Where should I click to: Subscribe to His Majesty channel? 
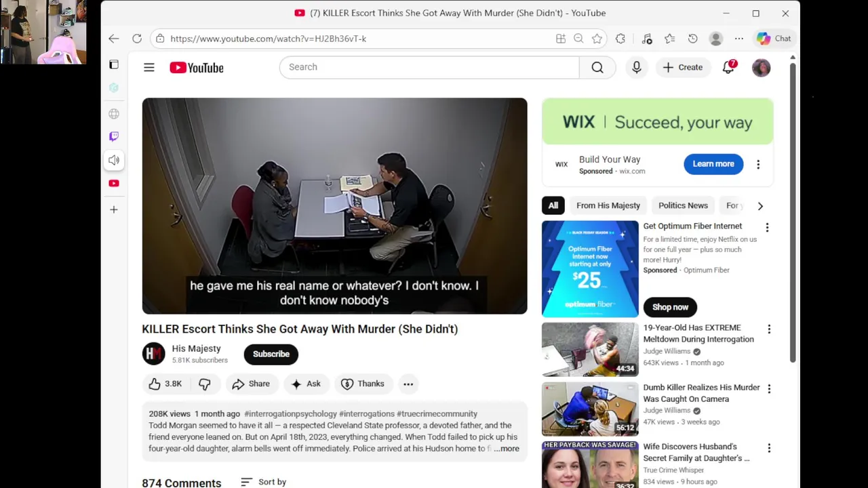click(x=271, y=354)
